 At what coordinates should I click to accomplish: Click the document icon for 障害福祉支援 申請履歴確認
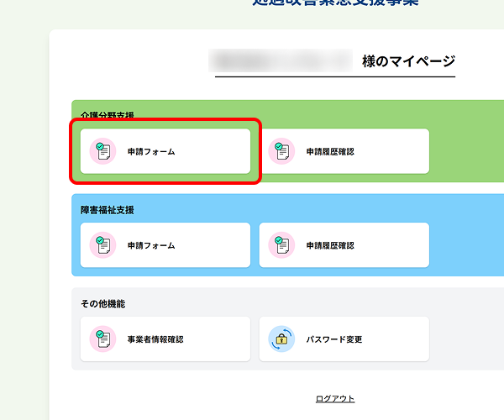(x=281, y=245)
